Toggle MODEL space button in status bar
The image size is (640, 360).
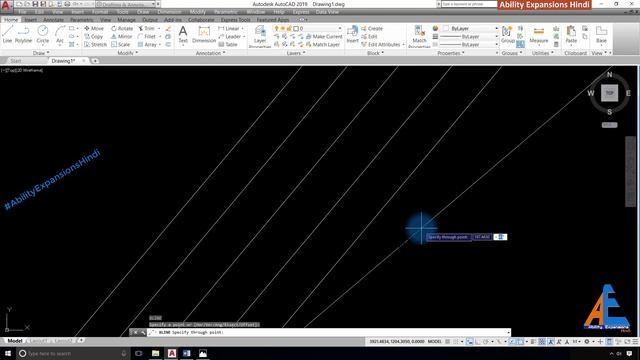(x=435, y=342)
